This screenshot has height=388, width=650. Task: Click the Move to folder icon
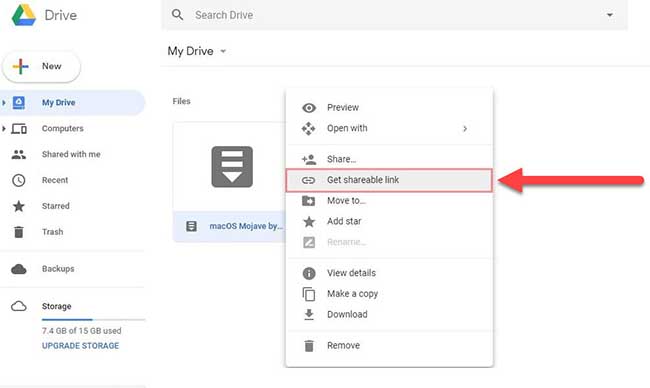(308, 201)
